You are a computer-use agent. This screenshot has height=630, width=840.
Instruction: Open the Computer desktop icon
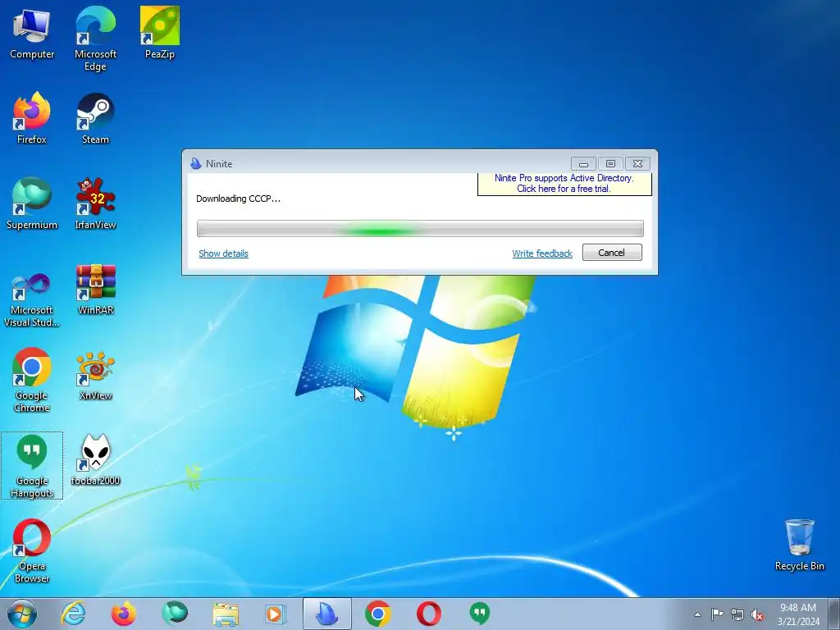click(32, 33)
